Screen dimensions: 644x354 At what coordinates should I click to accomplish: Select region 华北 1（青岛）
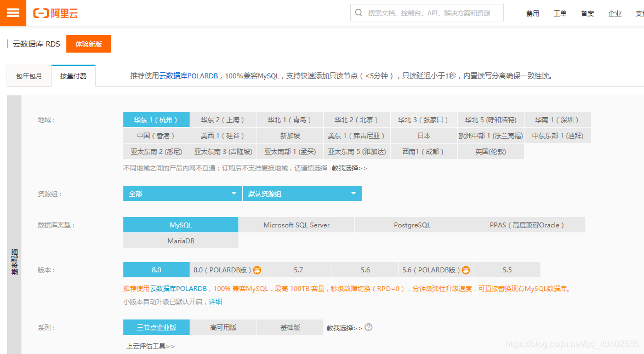tap(290, 119)
